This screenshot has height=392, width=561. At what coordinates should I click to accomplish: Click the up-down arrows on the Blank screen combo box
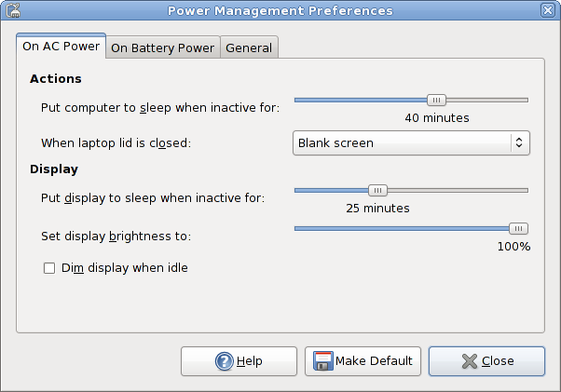click(x=518, y=143)
